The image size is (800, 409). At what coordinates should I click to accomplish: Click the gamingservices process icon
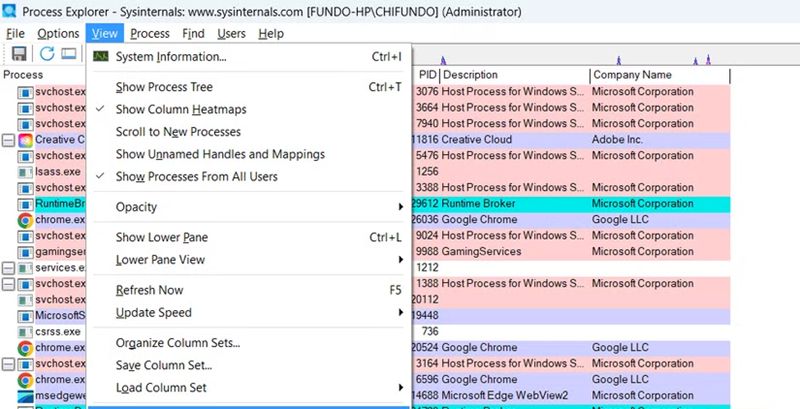click(x=26, y=252)
